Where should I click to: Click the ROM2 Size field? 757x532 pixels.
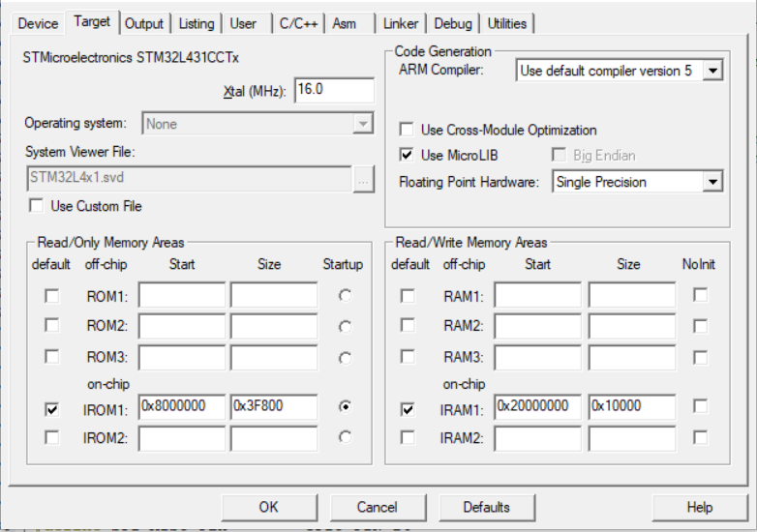pyautogui.click(x=274, y=326)
